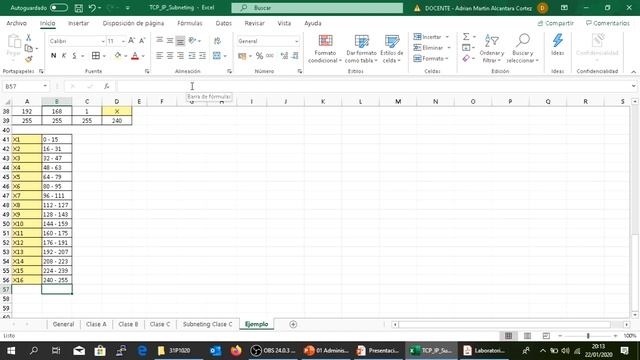This screenshot has width=640, height=360.
Task: Align text left icon
Action: coord(160,56)
